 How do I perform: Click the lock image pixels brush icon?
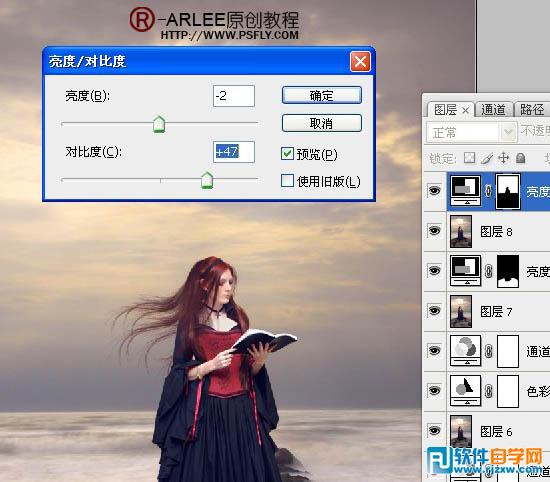click(x=486, y=159)
